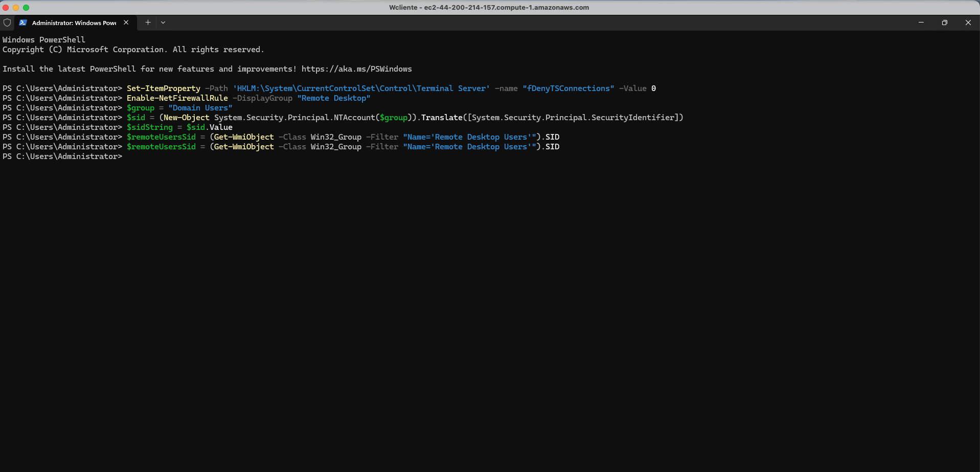Click the "fDenyTSConnections" string value
The width and height of the screenshot is (980, 472).
click(x=568, y=88)
